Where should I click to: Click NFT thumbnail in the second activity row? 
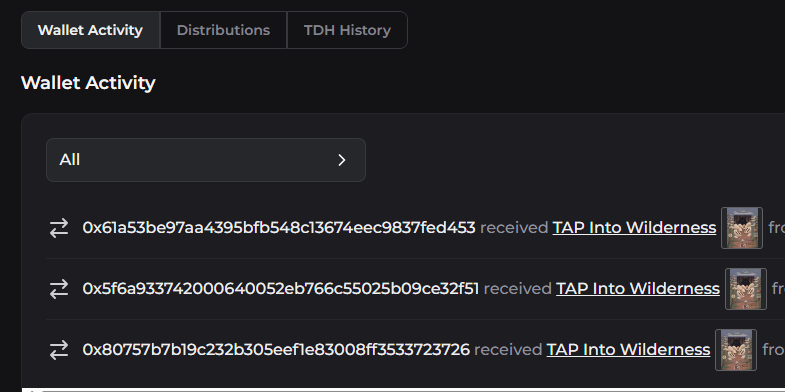tap(746, 289)
